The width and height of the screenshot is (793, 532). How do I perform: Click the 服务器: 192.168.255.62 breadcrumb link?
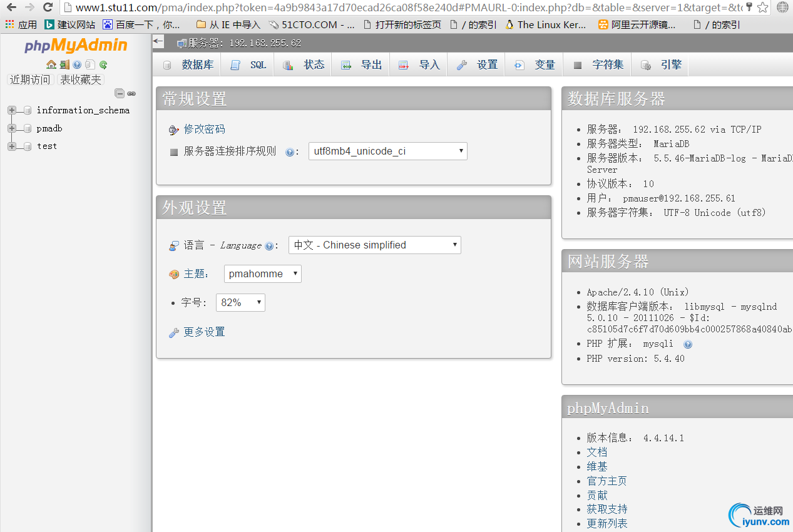pos(245,43)
